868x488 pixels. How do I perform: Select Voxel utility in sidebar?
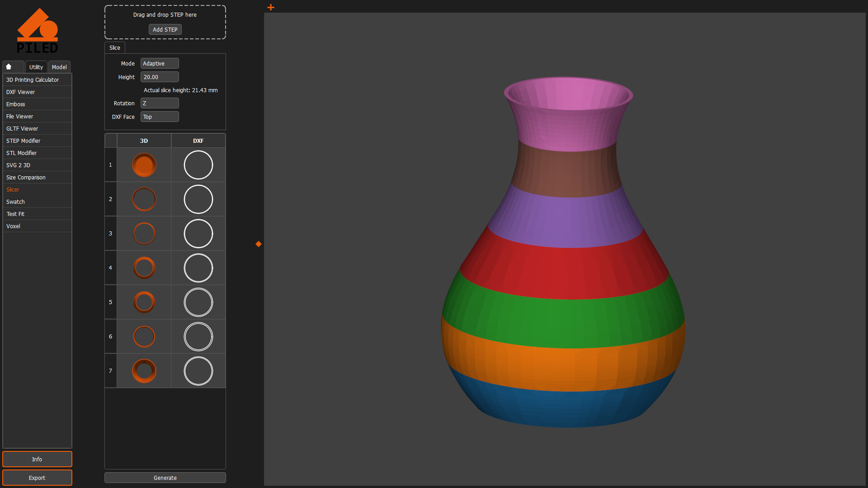tap(14, 226)
